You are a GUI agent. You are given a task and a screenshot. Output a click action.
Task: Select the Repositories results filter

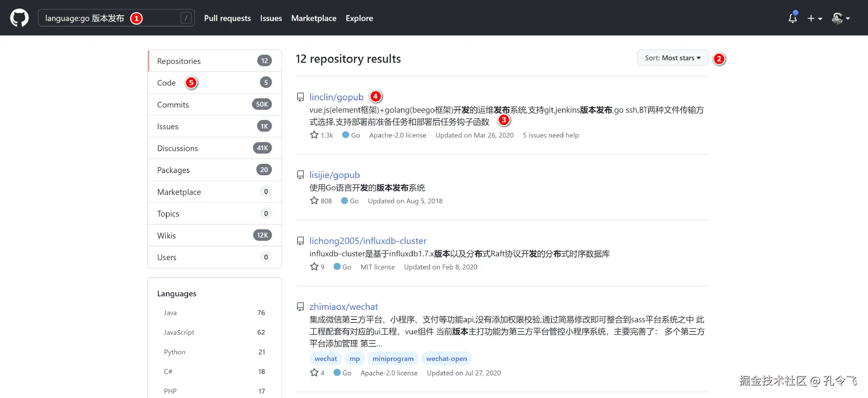coord(215,61)
